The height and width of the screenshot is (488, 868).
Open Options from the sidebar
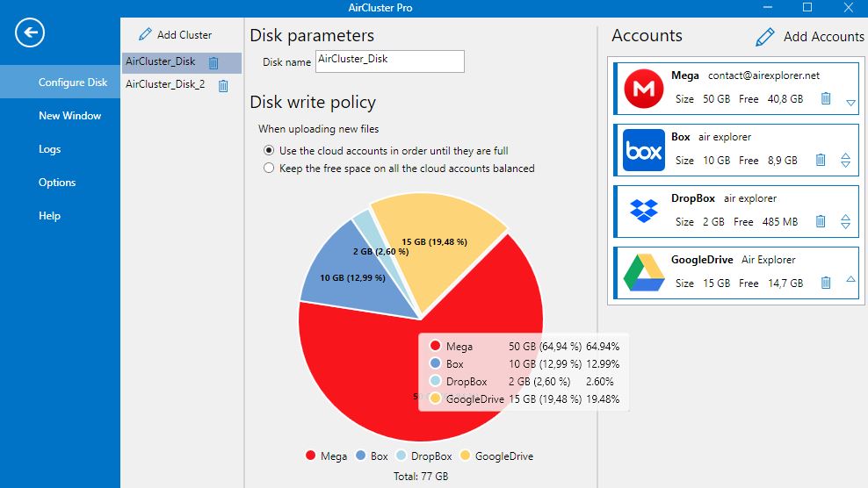pyautogui.click(x=57, y=182)
